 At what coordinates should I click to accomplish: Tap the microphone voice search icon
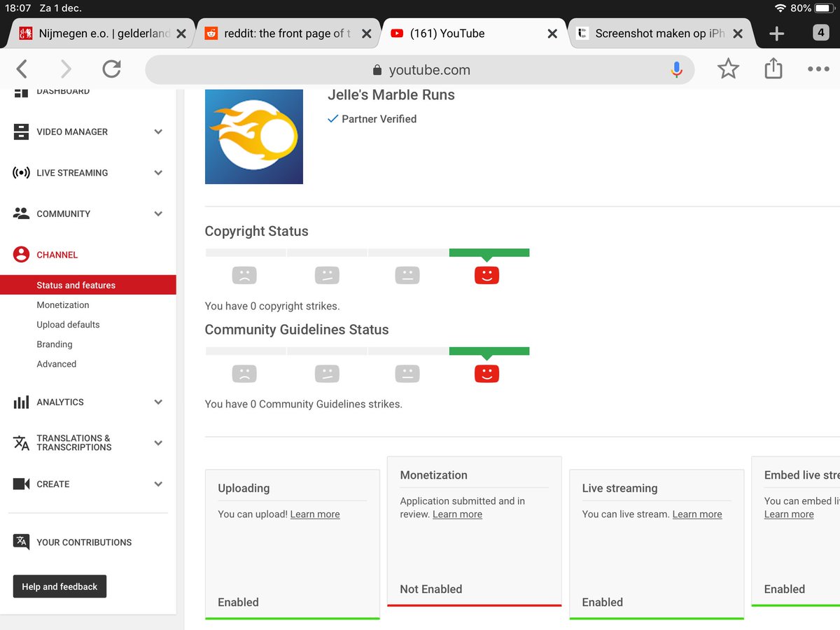tap(676, 69)
